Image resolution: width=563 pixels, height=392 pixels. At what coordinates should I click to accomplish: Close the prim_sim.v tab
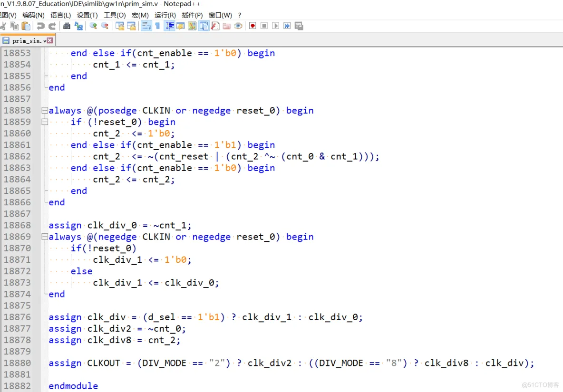point(50,40)
